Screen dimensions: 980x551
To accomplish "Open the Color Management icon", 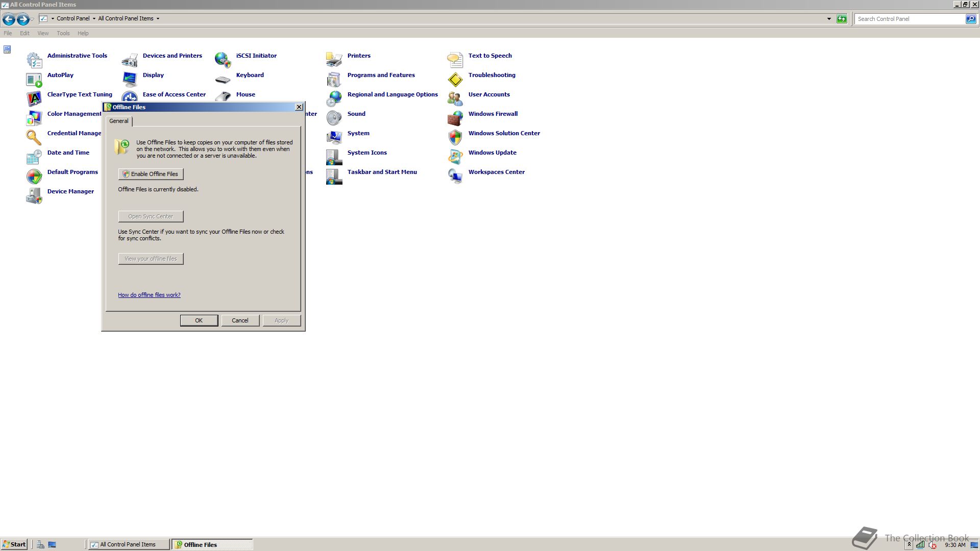I will pos(34,118).
